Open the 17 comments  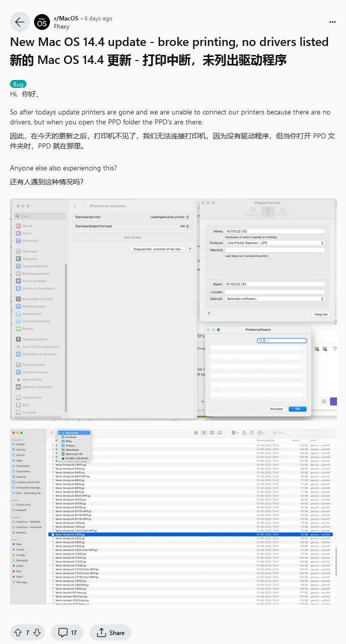tap(67, 633)
